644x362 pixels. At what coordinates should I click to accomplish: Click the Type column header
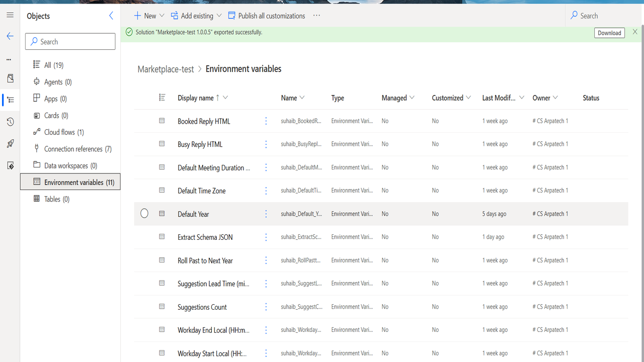pos(338,98)
